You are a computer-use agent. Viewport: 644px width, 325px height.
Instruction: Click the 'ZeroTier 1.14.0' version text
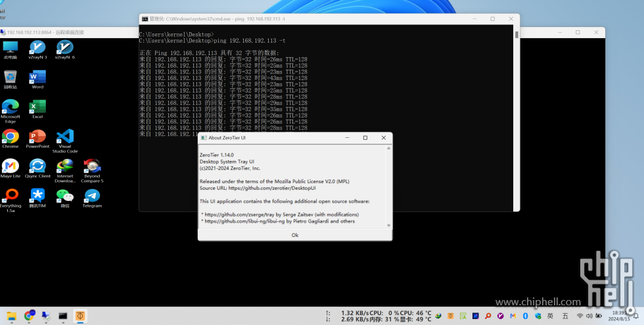pyautogui.click(x=216, y=155)
